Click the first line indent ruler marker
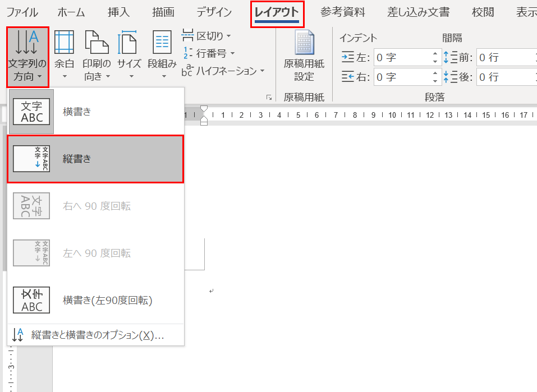Screen dimensions: 537x392 tap(204, 109)
